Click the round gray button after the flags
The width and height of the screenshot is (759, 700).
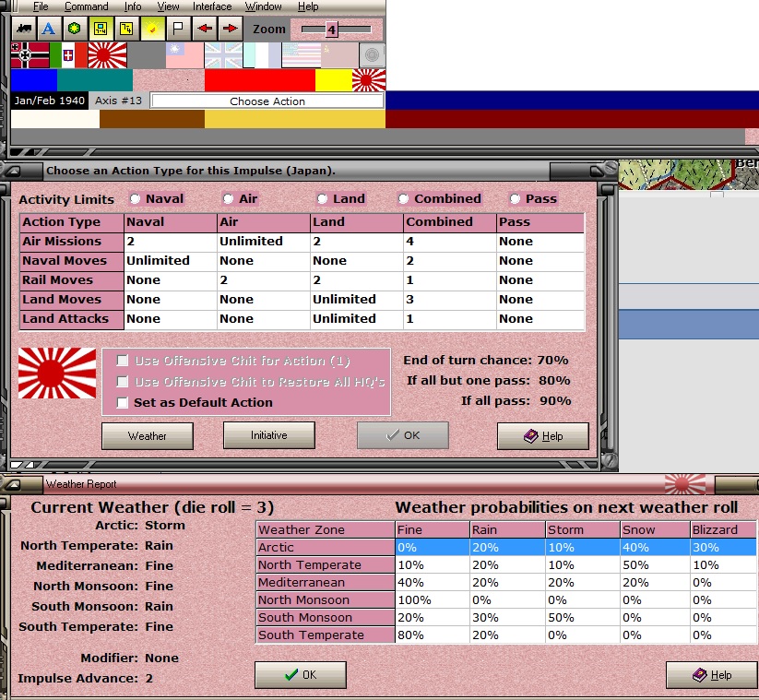point(373,55)
